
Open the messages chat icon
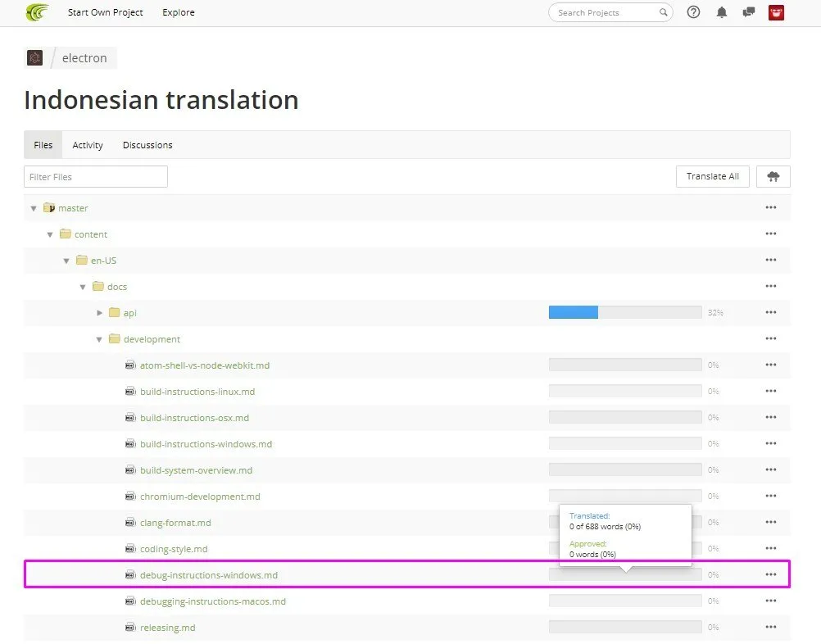click(749, 12)
